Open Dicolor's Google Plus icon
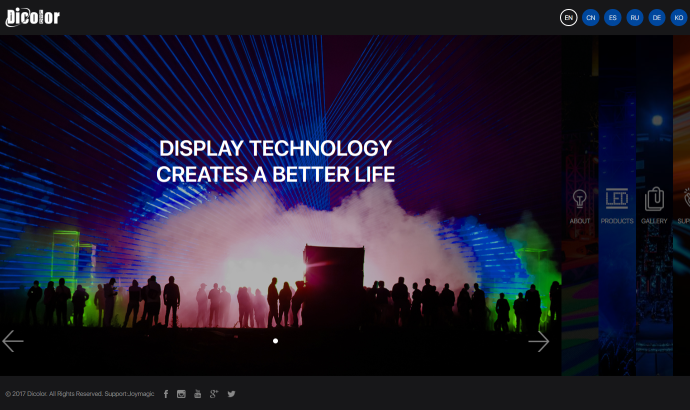The image size is (690, 410). pyautogui.click(x=214, y=394)
